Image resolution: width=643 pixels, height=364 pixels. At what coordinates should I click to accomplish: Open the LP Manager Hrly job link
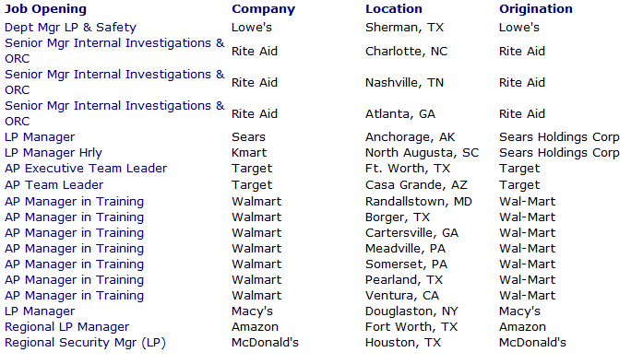54,153
